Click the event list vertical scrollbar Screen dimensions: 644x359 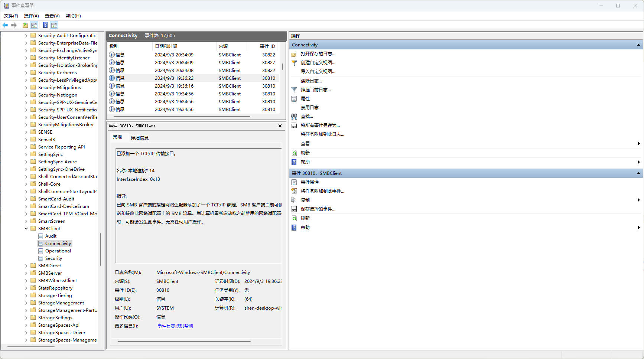point(283,67)
